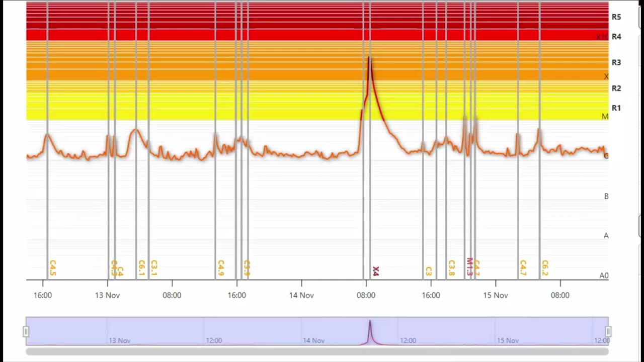Click the 14 Nov label in the navigator

tap(313, 340)
